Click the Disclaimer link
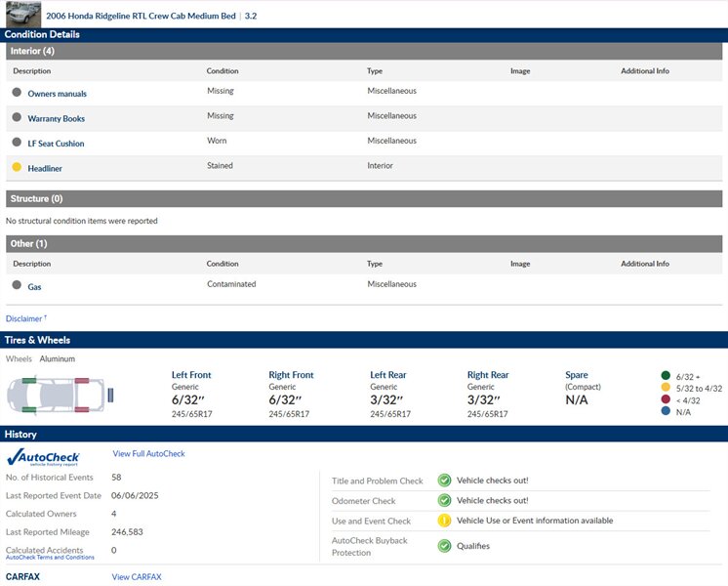 coord(25,318)
